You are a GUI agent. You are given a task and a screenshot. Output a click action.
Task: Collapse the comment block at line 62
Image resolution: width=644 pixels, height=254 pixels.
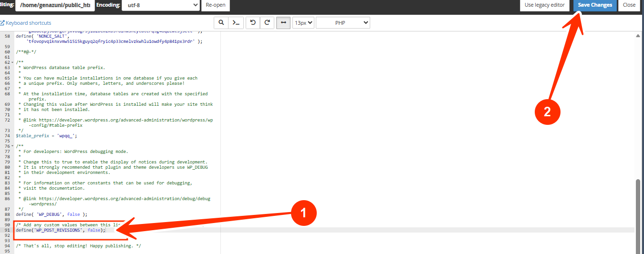click(12, 62)
